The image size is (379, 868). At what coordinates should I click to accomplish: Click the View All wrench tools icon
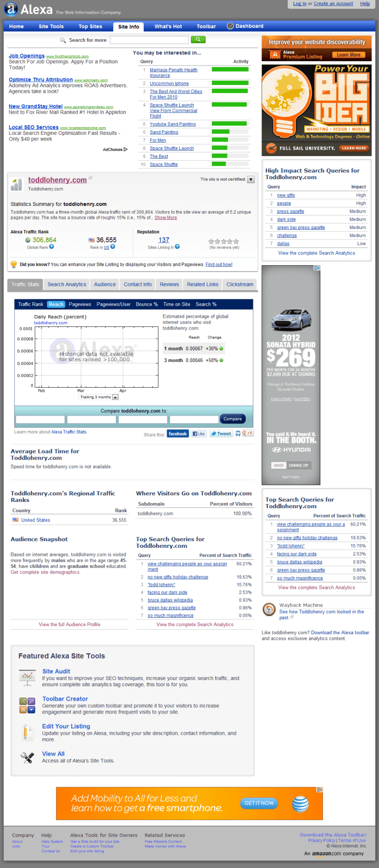(x=27, y=757)
